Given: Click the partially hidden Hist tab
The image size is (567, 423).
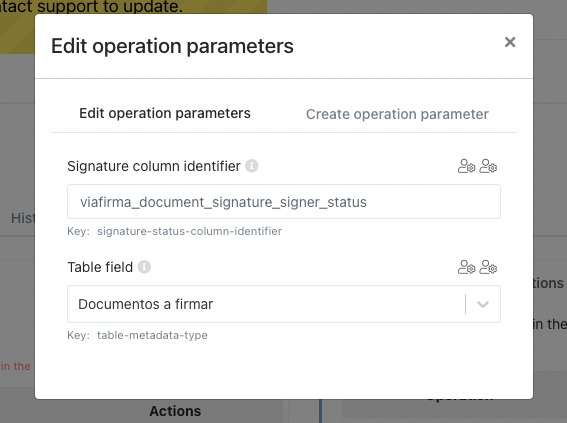Looking at the screenshot, I should coord(23,218).
